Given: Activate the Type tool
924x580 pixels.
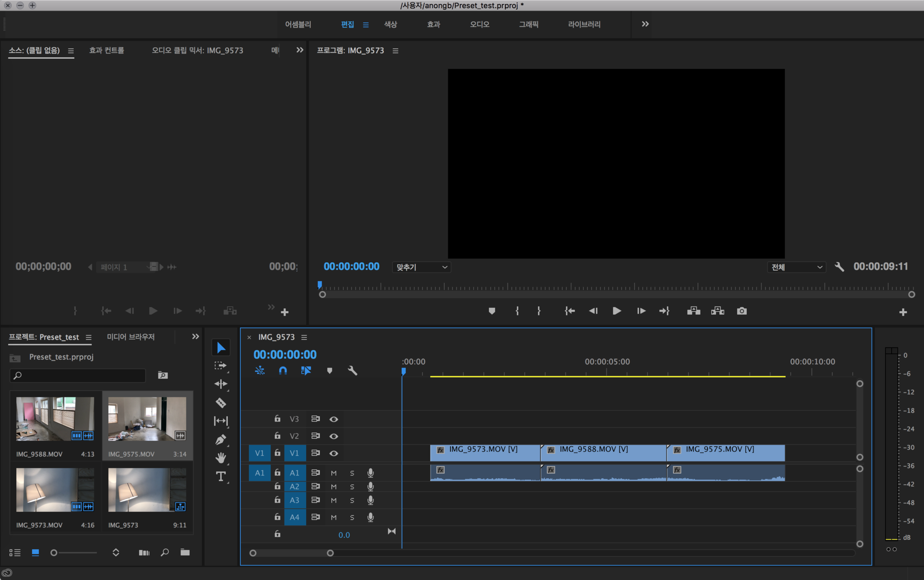Looking at the screenshot, I should coord(221,476).
